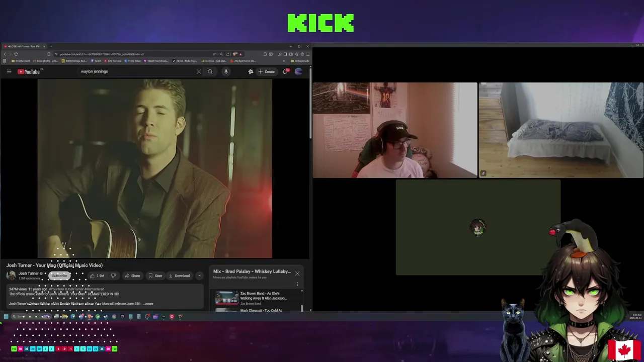Save the video to a playlist
Image resolution: width=644 pixels, height=362 pixels.
coord(155,276)
